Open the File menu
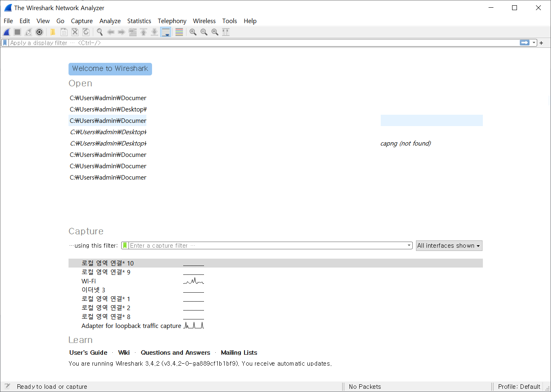Viewport: 551px width, 392px height. click(x=8, y=21)
